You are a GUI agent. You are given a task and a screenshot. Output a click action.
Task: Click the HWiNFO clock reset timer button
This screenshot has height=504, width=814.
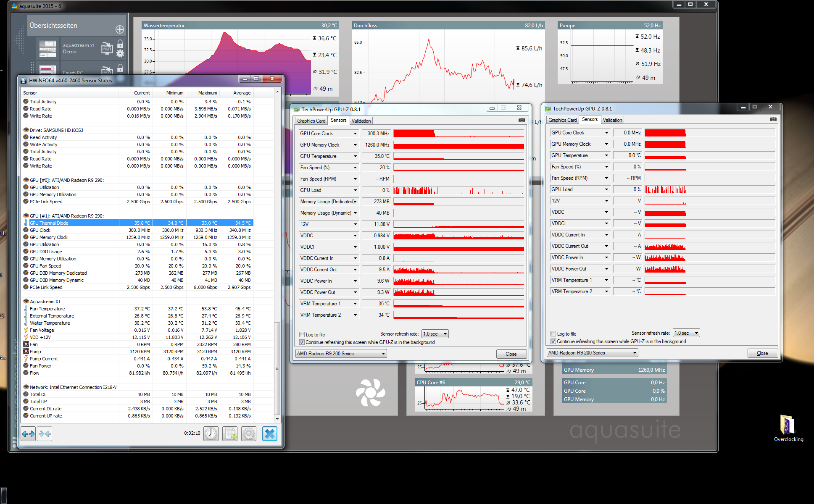pos(211,433)
